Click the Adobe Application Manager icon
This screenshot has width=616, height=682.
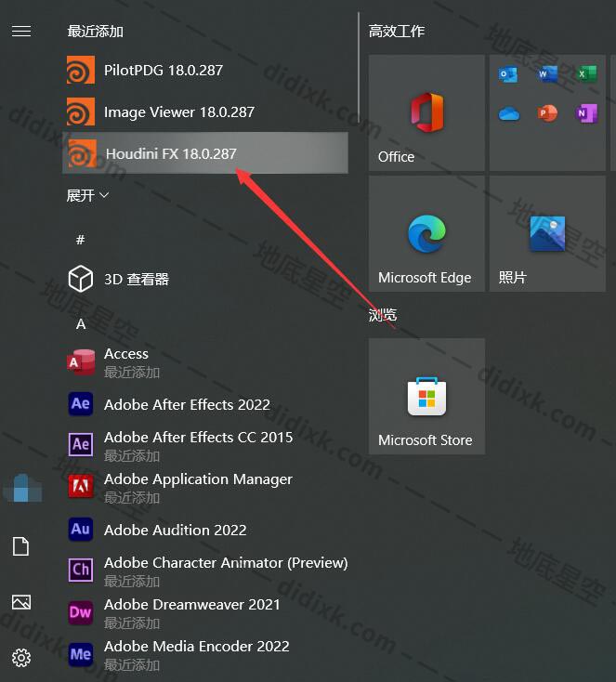[x=81, y=486]
